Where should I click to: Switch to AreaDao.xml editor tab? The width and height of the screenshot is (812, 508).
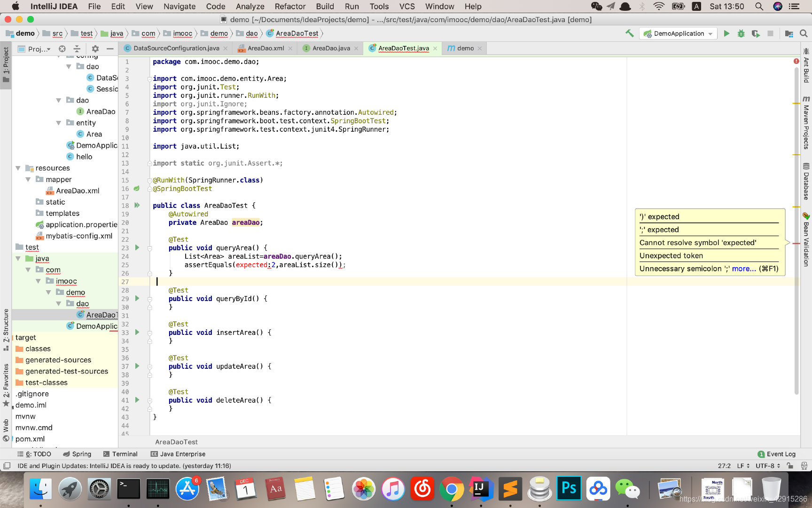coord(265,48)
